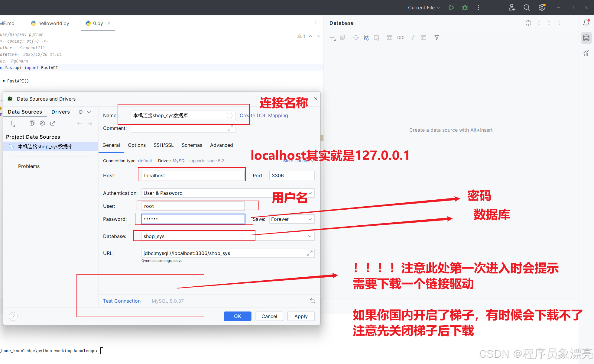This screenshot has height=364, width=594.
Task: Select 本机连接shop_sys数据库 in data sources list
Action: click(x=45, y=147)
